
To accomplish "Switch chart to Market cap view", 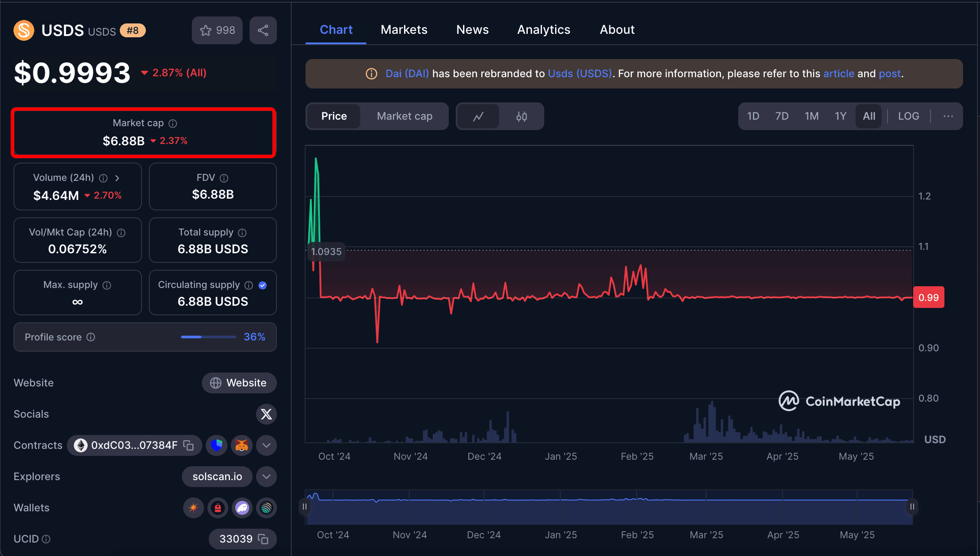I will (404, 116).
